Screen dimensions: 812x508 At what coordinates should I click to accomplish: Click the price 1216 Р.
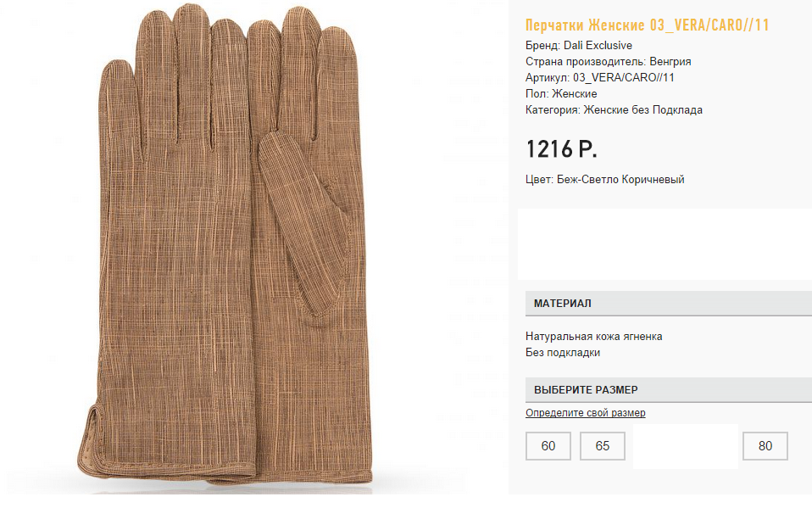point(561,149)
